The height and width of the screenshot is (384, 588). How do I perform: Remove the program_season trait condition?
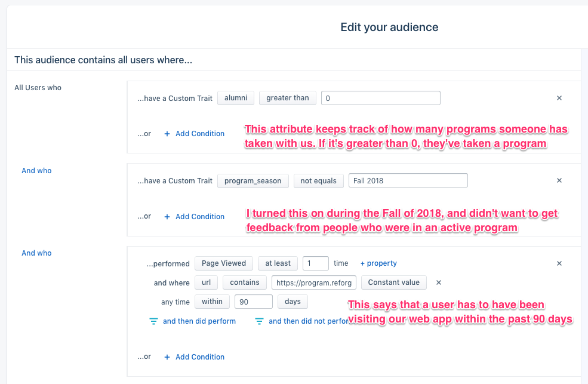[559, 180]
